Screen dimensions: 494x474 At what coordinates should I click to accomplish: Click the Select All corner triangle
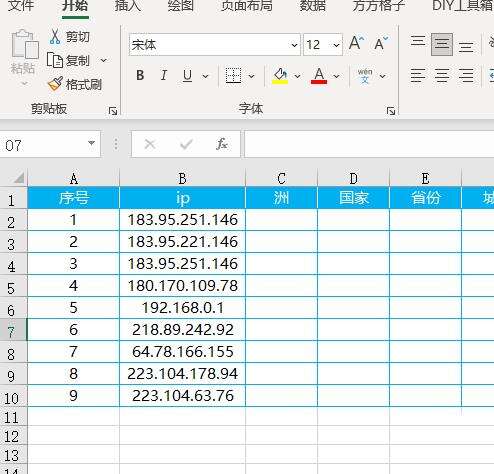[x=19, y=178]
